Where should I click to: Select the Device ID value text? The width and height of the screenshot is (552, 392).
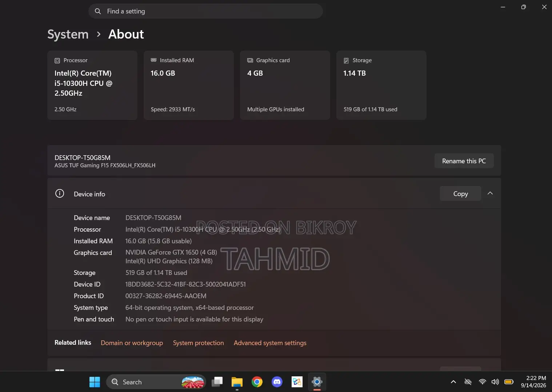[x=185, y=284]
